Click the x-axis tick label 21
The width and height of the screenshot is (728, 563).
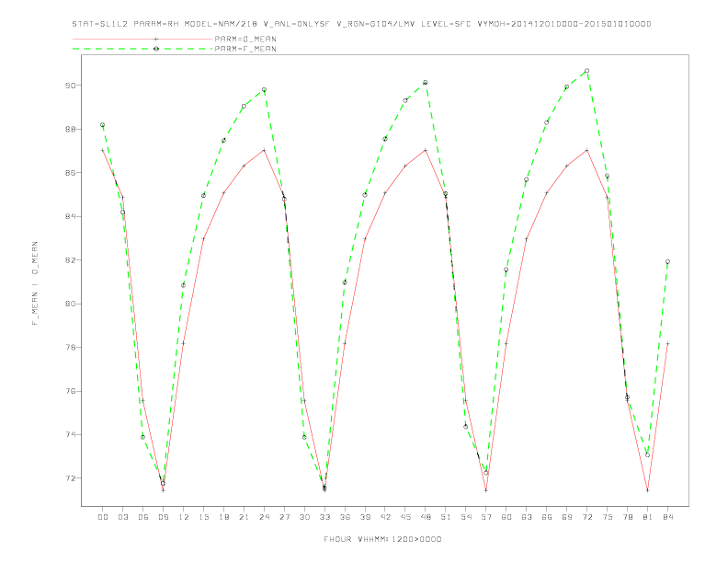(244, 517)
